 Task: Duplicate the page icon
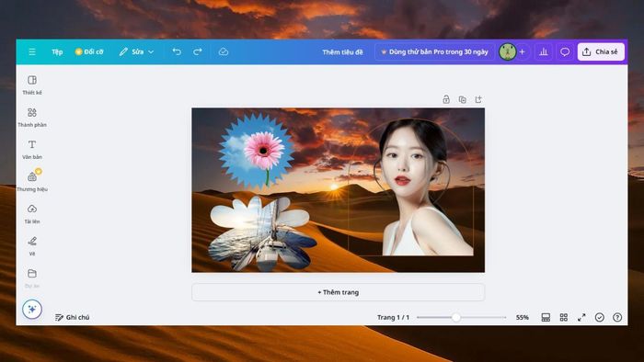tap(463, 99)
